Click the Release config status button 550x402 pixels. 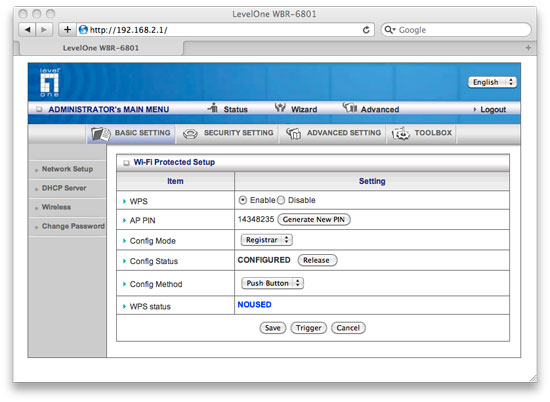[317, 260]
